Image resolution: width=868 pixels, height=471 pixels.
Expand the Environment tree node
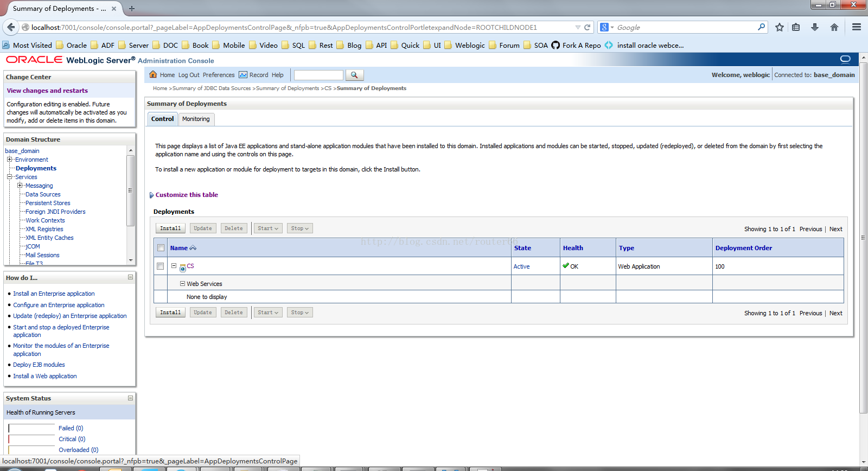pyautogui.click(x=9, y=160)
